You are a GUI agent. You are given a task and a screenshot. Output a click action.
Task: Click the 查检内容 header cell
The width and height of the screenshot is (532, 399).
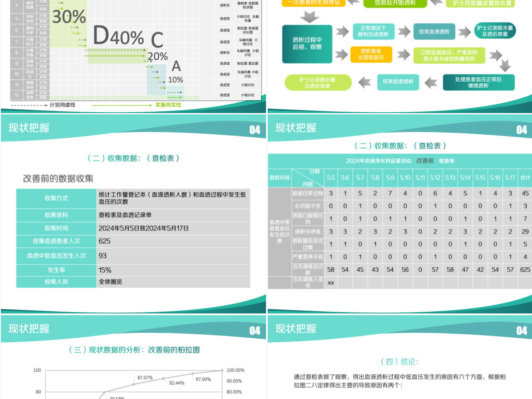coord(280,177)
